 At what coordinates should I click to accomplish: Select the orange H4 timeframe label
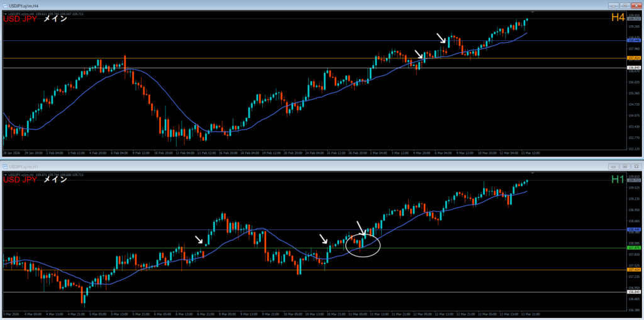click(x=618, y=18)
